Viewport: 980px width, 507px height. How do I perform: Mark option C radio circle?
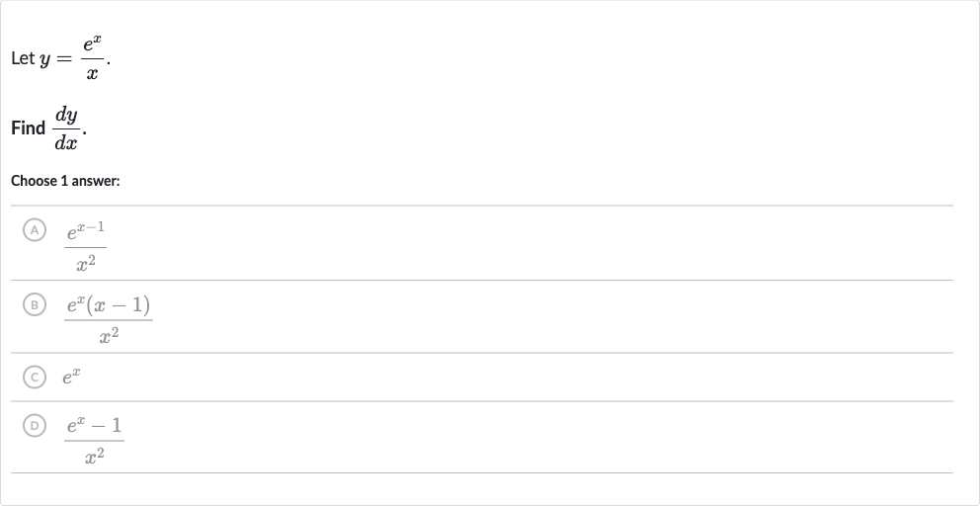click(35, 377)
